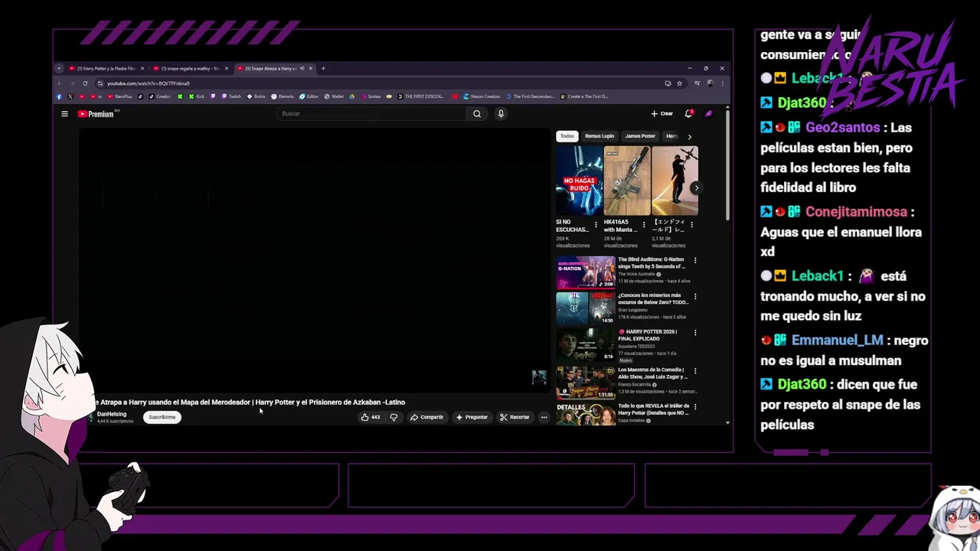This screenshot has height=551, width=980.
Task: Click Franco Escamilla channel name
Action: 634,384
